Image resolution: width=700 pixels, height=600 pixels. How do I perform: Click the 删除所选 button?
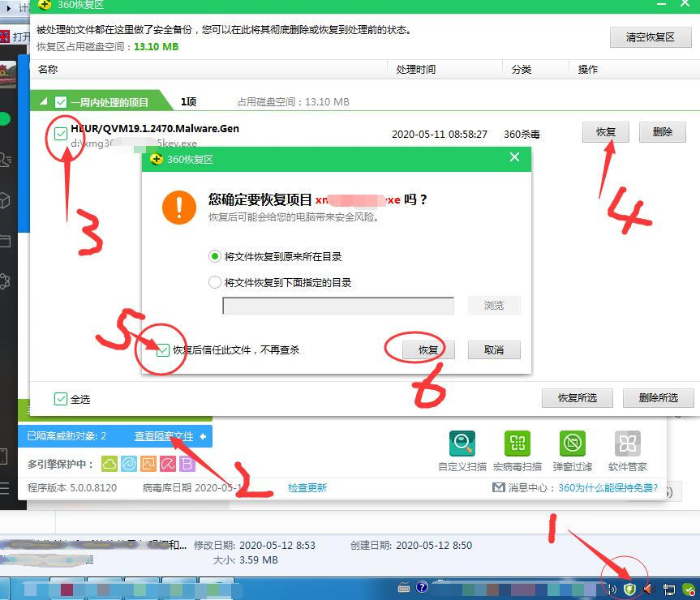pos(659,398)
